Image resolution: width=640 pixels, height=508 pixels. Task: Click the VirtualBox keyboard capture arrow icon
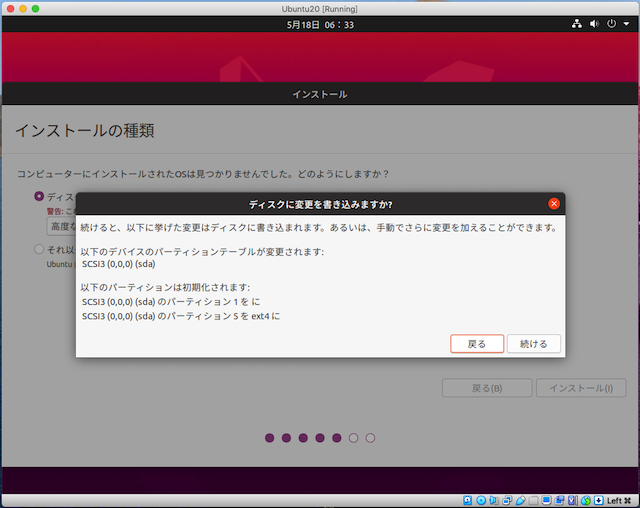point(599,500)
